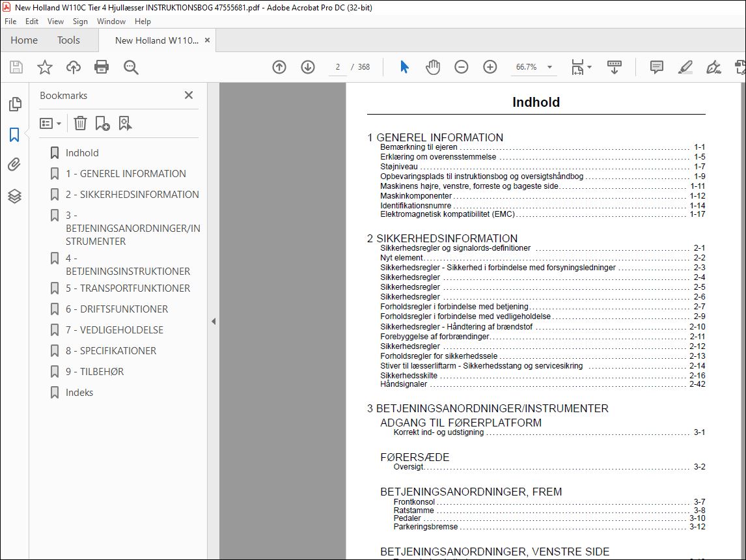Click the page number input field
The height and width of the screenshot is (560, 746).
point(338,67)
